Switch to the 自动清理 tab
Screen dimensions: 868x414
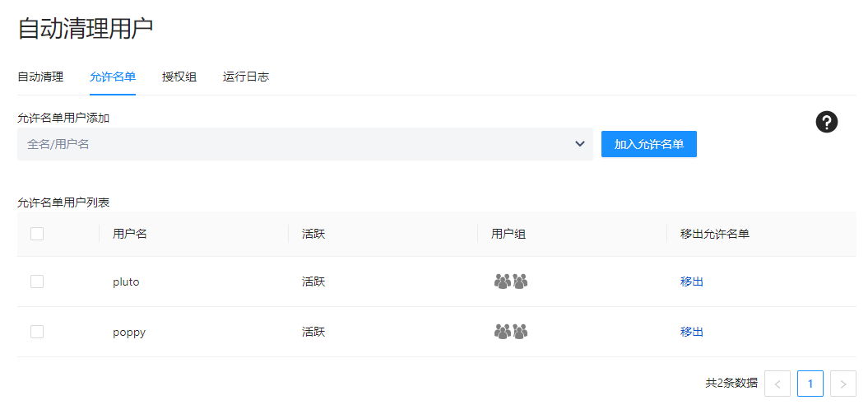click(x=40, y=77)
